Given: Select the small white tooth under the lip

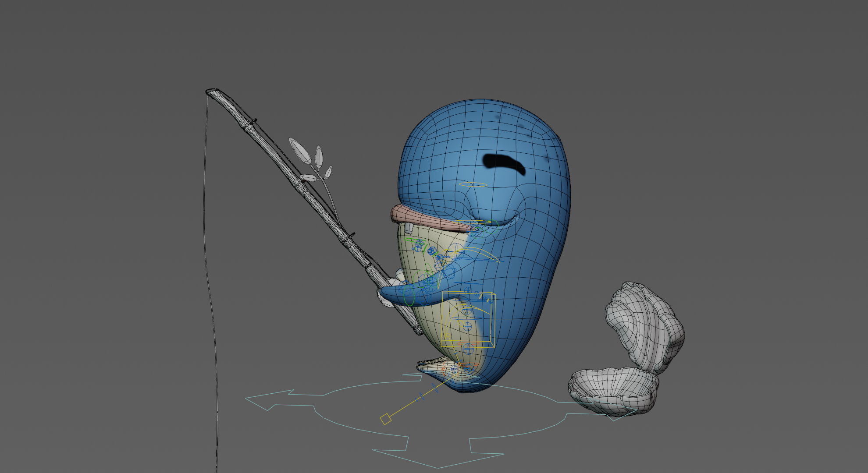Looking at the screenshot, I should tap(409, 228).
